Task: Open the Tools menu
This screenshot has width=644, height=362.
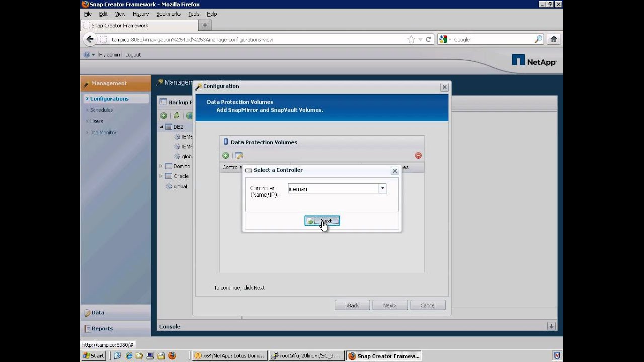Action: click(x=194, y=14)
